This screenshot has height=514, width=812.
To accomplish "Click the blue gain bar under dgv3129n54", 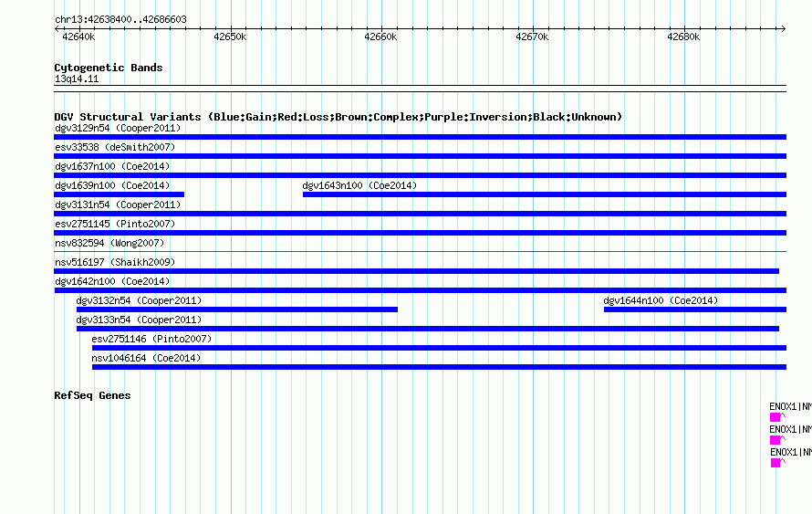I will [420, 137].
